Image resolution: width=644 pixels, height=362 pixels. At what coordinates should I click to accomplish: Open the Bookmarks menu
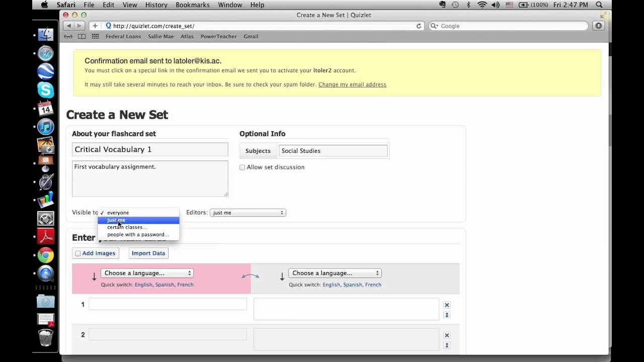pos(193,5)
